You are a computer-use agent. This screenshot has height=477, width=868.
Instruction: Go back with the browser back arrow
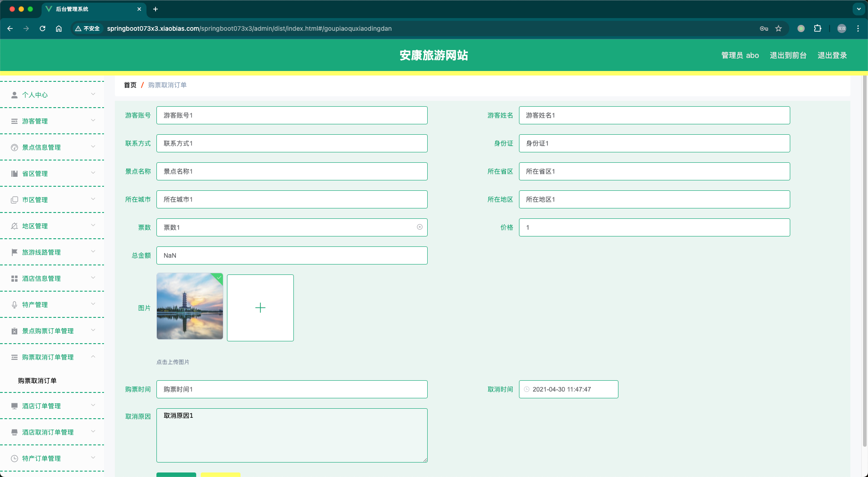(x=10, y=28)
